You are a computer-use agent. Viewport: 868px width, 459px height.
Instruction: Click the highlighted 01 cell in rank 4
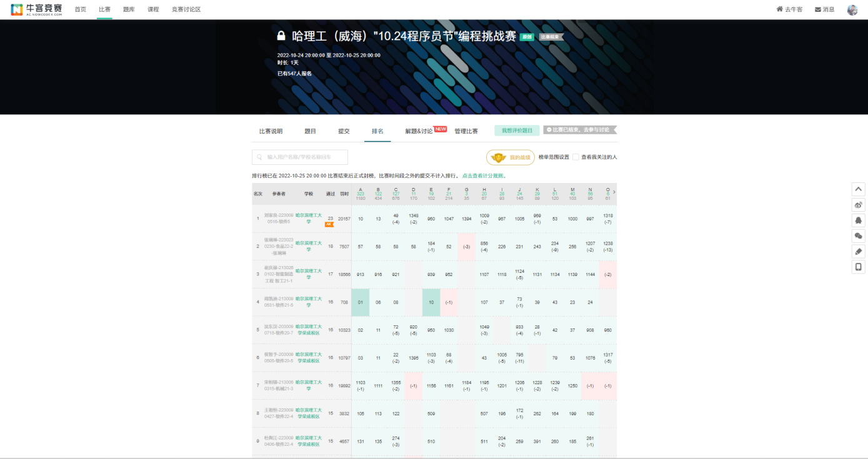[361, 302]
